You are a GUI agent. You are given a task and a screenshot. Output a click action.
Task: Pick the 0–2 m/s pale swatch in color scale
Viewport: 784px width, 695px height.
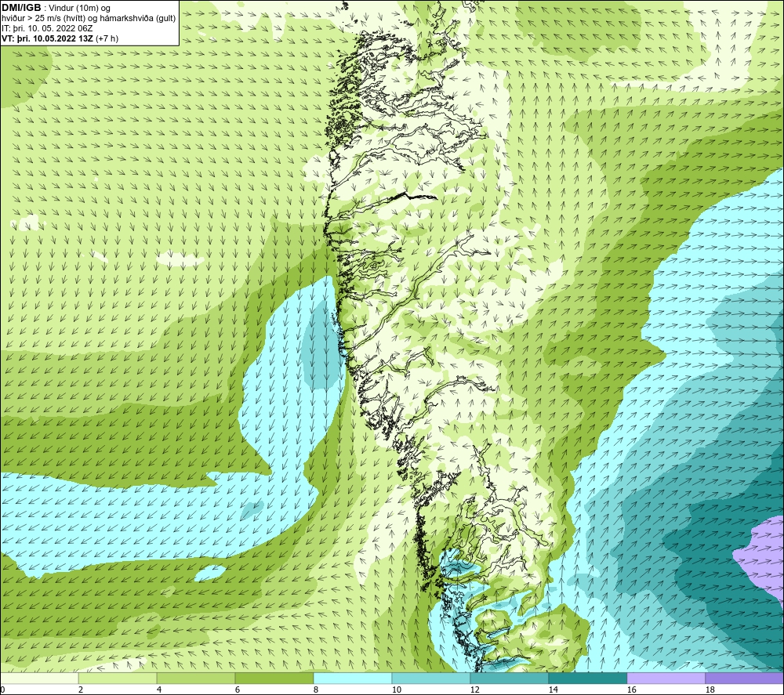pos(39,679)
